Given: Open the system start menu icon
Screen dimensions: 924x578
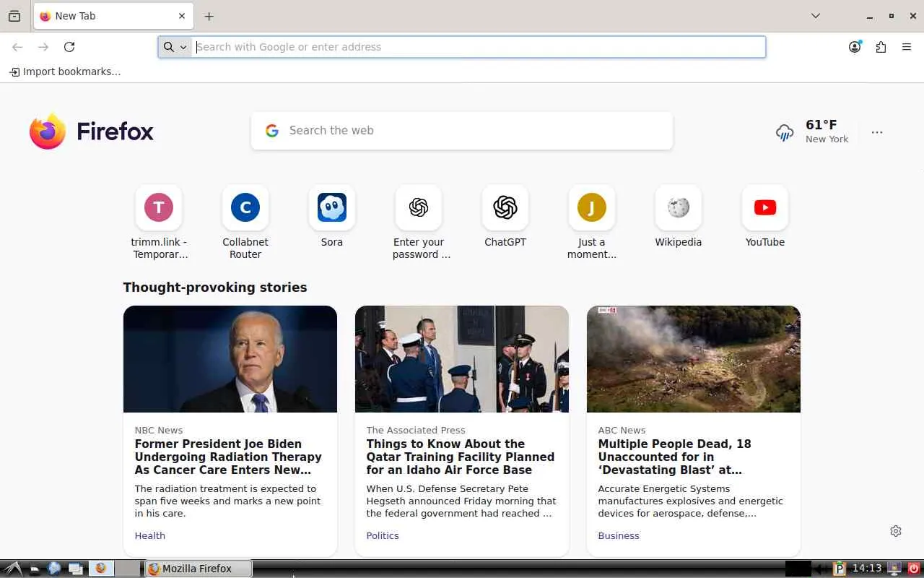Looking at the screenshot, I should pos(13,569).
